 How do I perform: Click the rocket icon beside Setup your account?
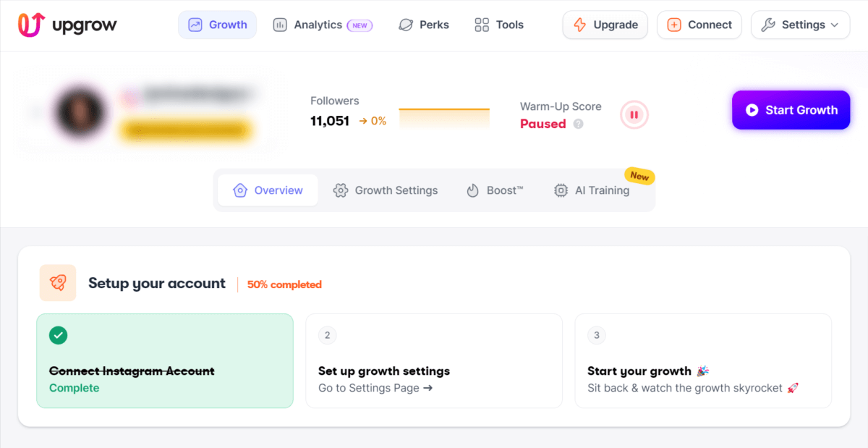tap(58, 283)
